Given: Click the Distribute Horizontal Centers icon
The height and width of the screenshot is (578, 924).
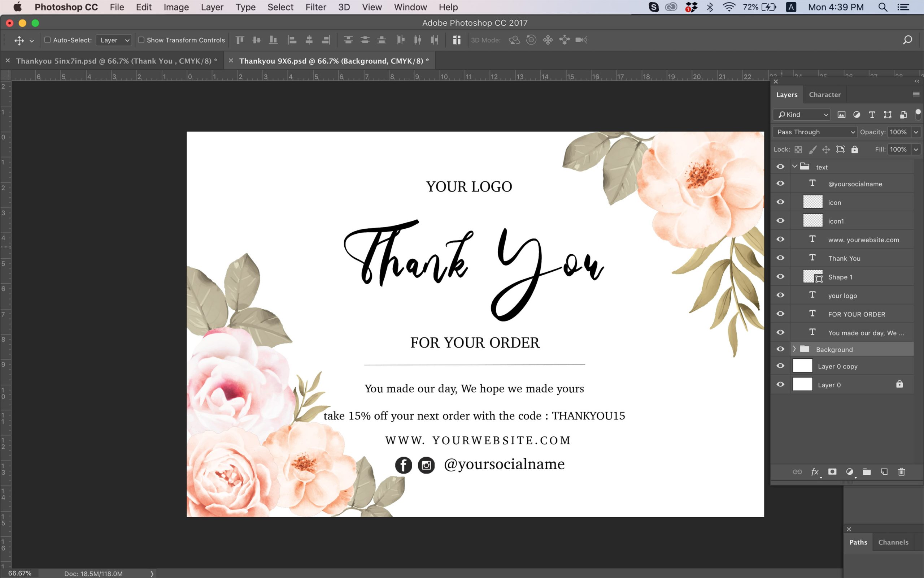Looking at the screenshot, I should pos(418,40).
